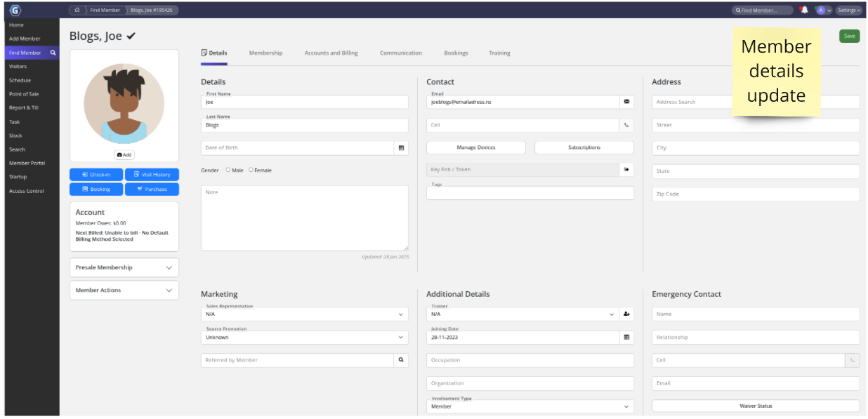Viewport: 868px width, 419px height.
Task: Open Member Portal in the sidebar
Action: click(27, 163)
